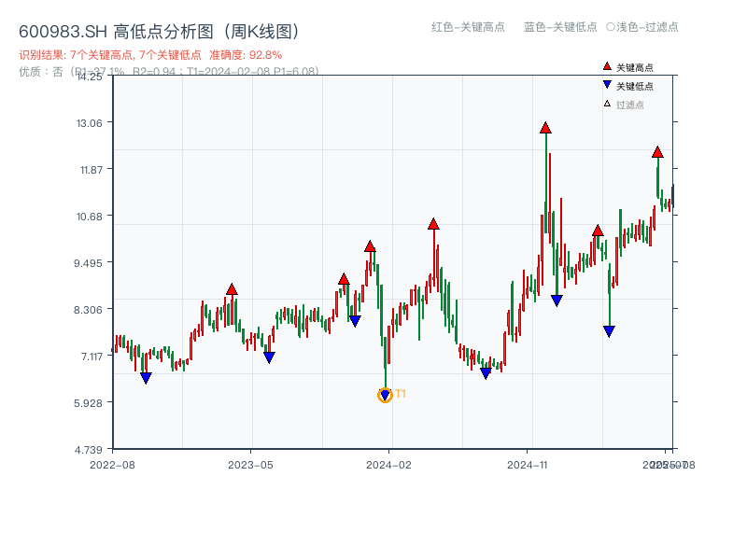Click the hollow 过滤点 triangle icon in the chart legend
Image resolution: width=747 pixels, height=560 pixels.
pos(607,104)
